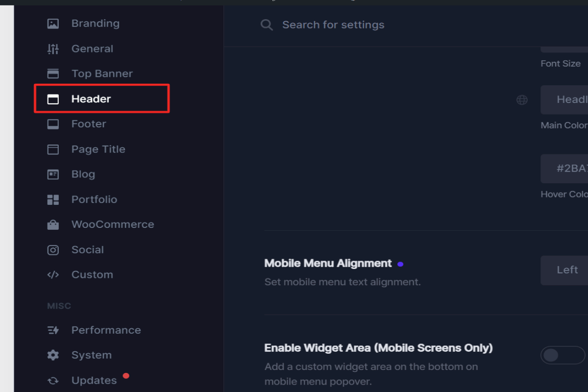Enable the Widget Area mobile toggle
The image size is (588, 392).
click(563, 355)
